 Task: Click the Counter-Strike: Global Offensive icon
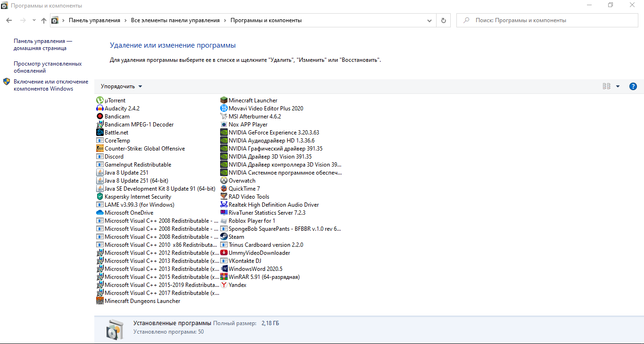[99, 148]
